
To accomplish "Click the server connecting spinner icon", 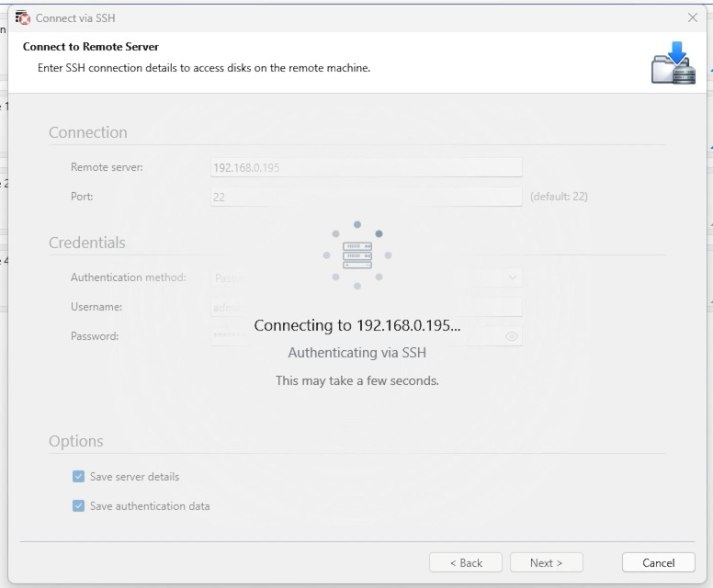I will click(356, 255).
